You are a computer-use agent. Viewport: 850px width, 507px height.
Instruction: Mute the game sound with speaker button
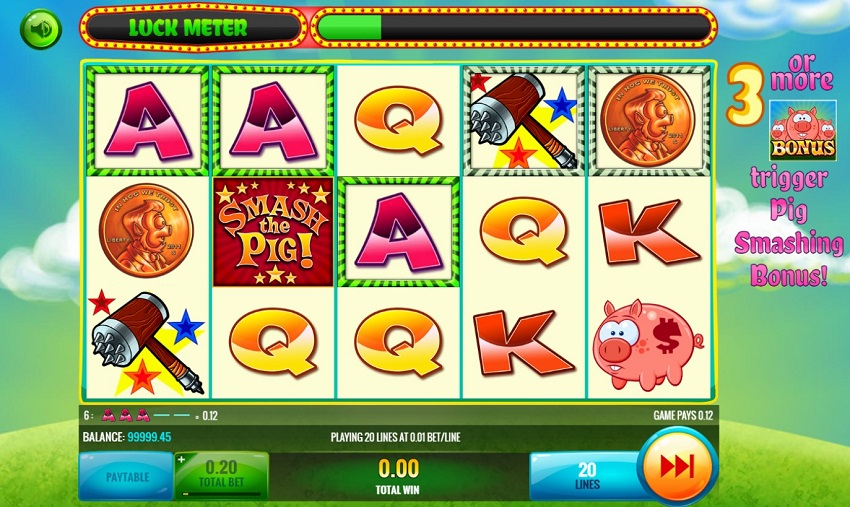41,29
